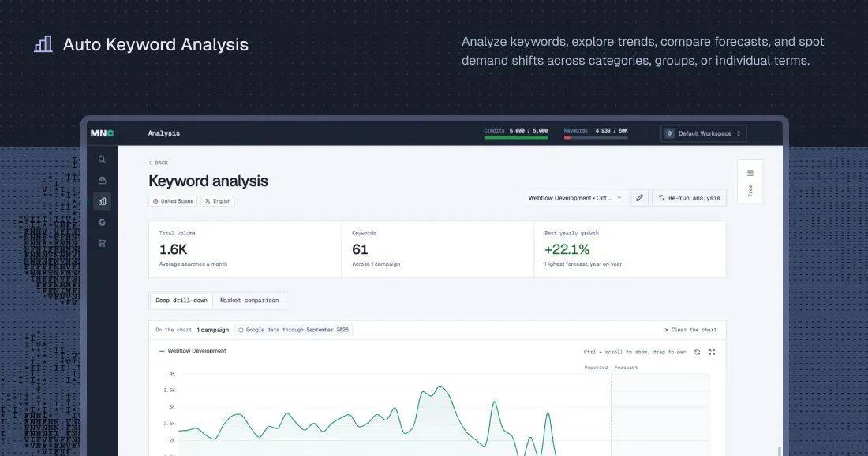Screen dimensions: 868x456
Task: Open the shopping cart sidebar icon
Action: (x=102, y=243)
